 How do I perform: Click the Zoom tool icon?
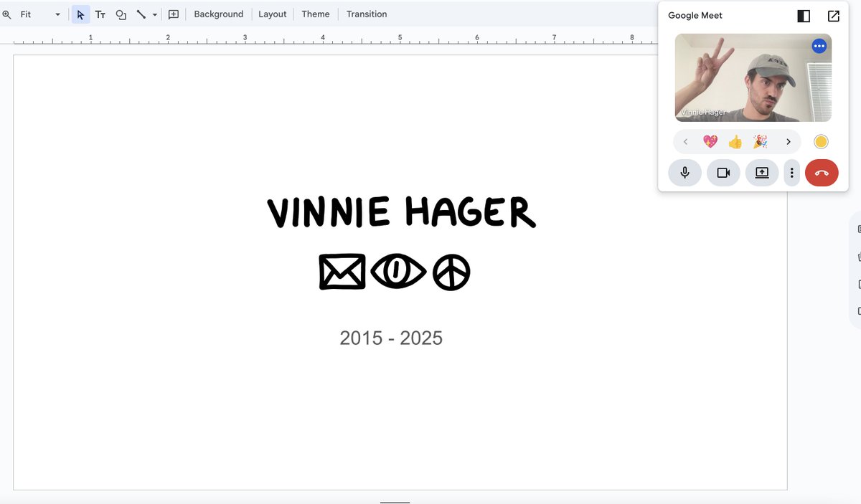tap(7, 14)
